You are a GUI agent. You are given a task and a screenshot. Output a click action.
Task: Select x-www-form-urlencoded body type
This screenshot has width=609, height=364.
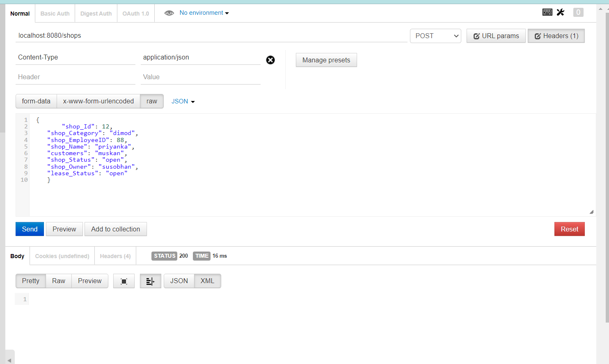98,101
